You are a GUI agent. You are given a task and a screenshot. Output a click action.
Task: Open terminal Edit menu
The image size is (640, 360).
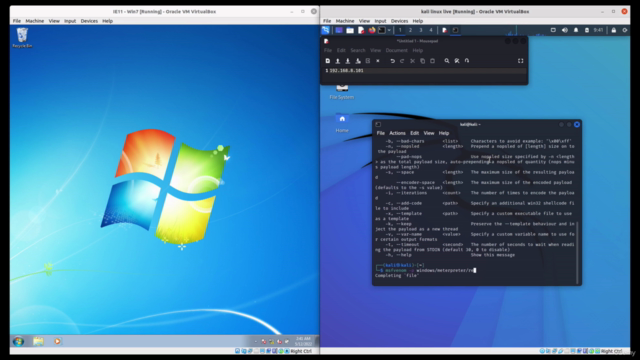[x=414, y=133]
